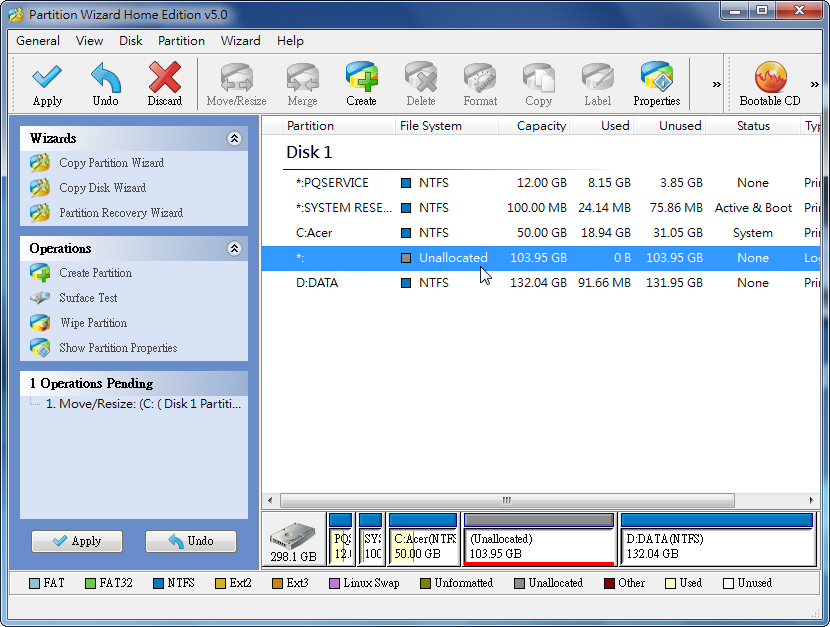
Task: Expand hidden toolbar items chevron after Properties
Action: [x=716, y=85]
